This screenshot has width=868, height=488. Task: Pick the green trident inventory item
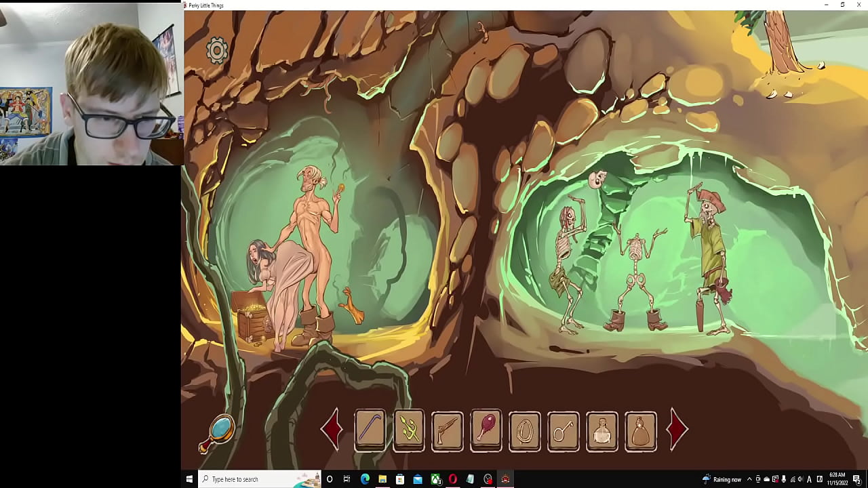pyautogui.click(x=409, y=430)
